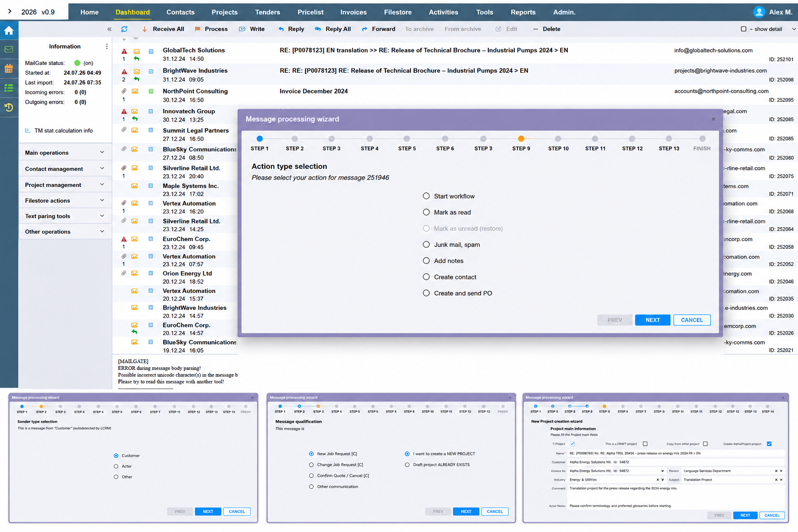Select the Create and send PO option
The image size is (798, 532).
click(x=426, y=293)
